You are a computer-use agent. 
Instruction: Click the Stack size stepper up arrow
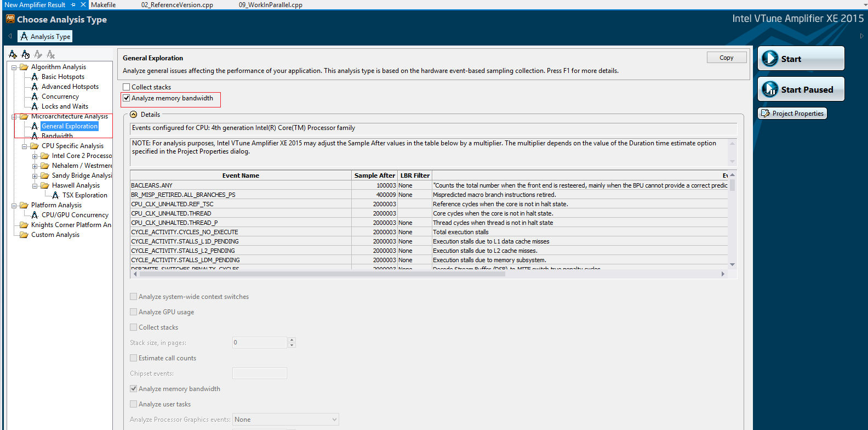click(292, 340)
